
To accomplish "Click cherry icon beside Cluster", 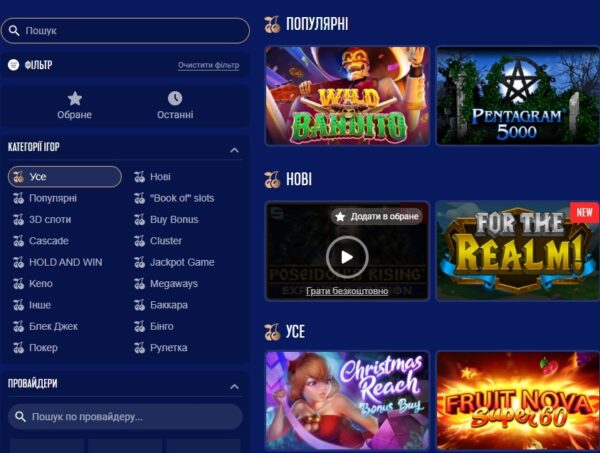I will tap(139, 241).
